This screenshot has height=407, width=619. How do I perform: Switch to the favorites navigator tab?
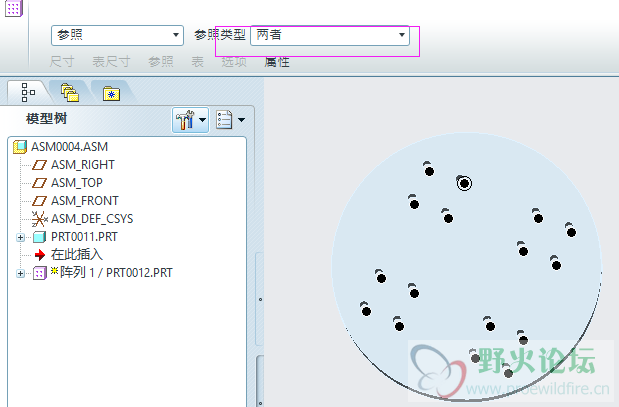tap(111, 93)
